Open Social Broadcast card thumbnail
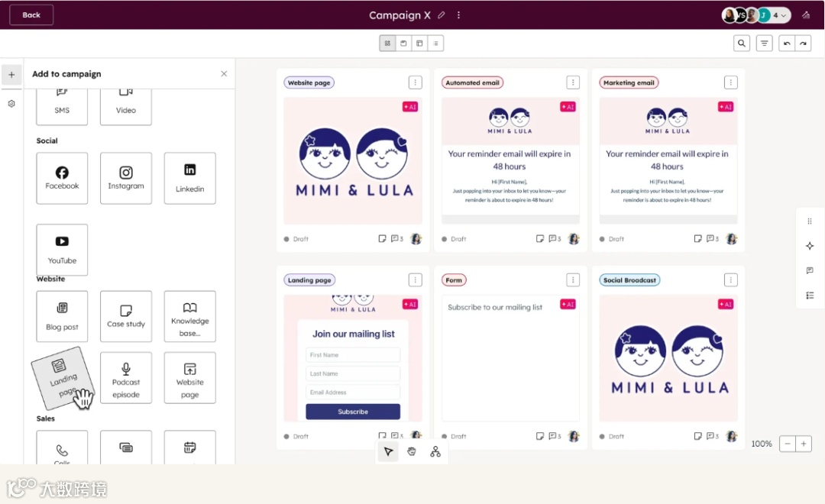This screenshot has width=825, height=504. (x=668, y=358)
